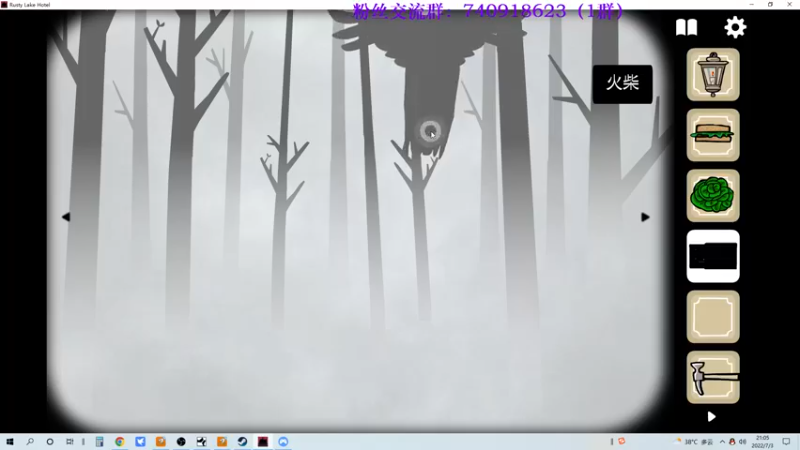The width and height of the screenshot is (800, 450).
Task: Open the weather 38°C widget
Action: 694,442
